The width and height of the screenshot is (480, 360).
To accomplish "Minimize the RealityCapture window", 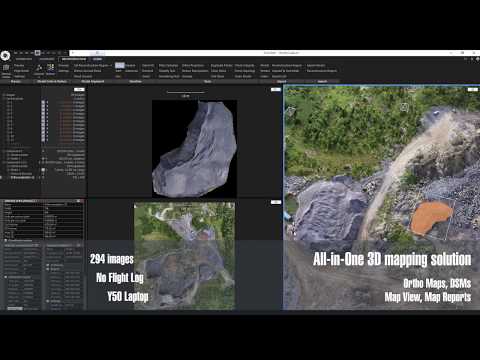I will [451, 53].
